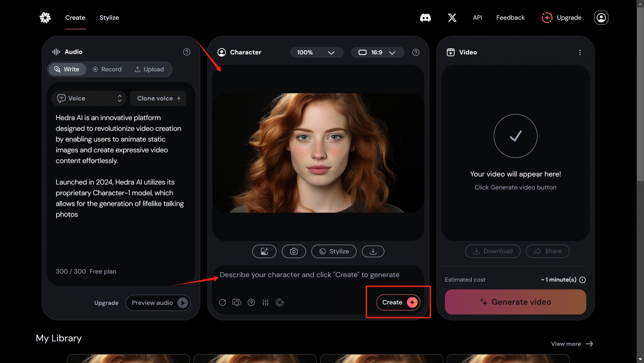Screen dimensions: 644x363
Task: Click the View more arrow icon
Action: (589, 344)
